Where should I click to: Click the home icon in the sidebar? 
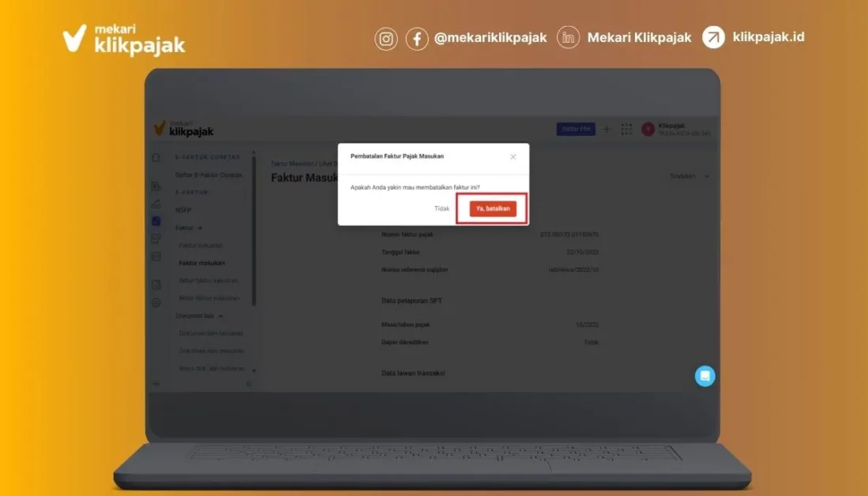pyautogui.click(x=156, y=158)
